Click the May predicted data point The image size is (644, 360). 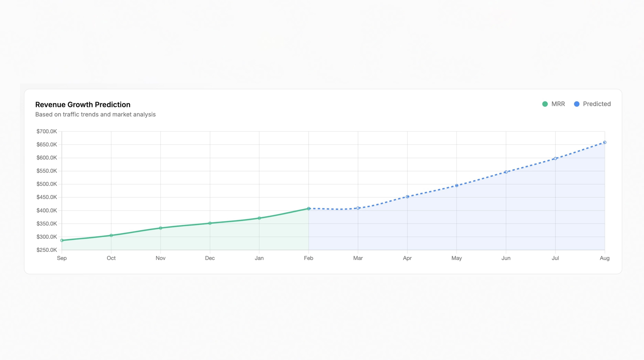tap(457, 186)
